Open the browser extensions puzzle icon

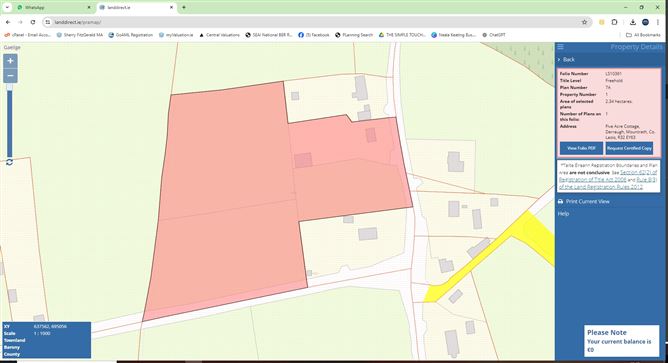[x=614, y=22]
